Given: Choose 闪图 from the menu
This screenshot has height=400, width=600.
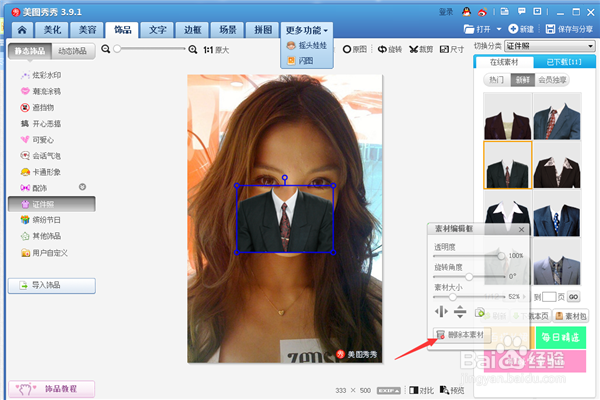Looking at the screenshot, I should tap(301, 60).
